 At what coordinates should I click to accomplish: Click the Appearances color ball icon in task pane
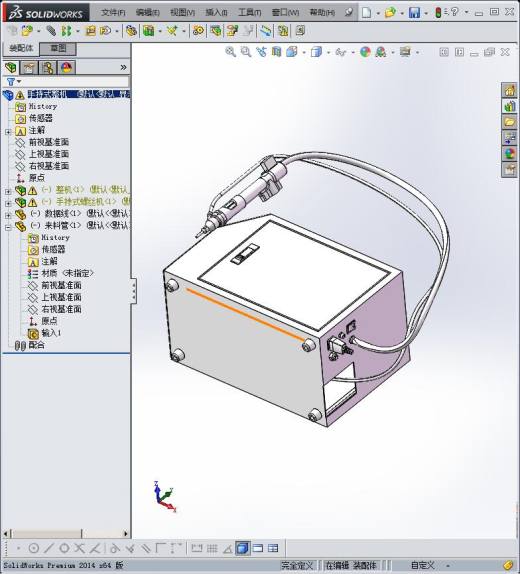tap(509, 153)
